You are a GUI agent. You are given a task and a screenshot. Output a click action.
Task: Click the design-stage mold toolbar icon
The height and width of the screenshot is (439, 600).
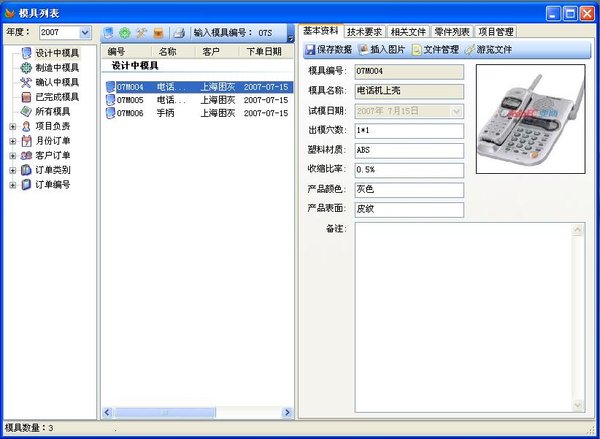pos(108,33)
